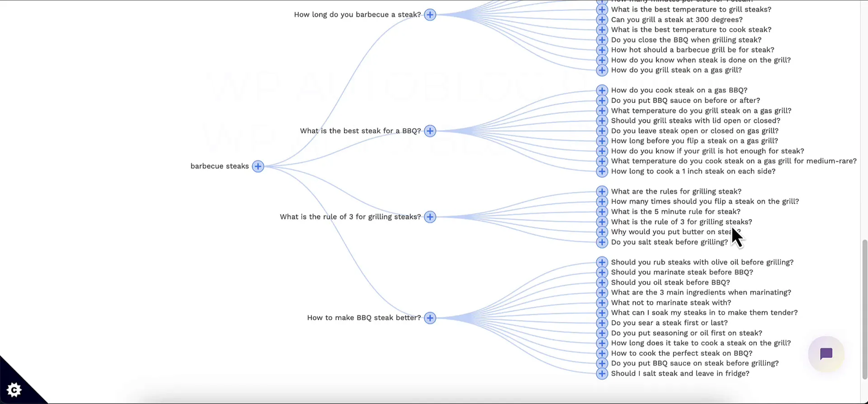The image size is (868, 404).
Task: Click plus beside 'What is the 5 minute rule for steak?'
Action: click(x=602, y=211)
